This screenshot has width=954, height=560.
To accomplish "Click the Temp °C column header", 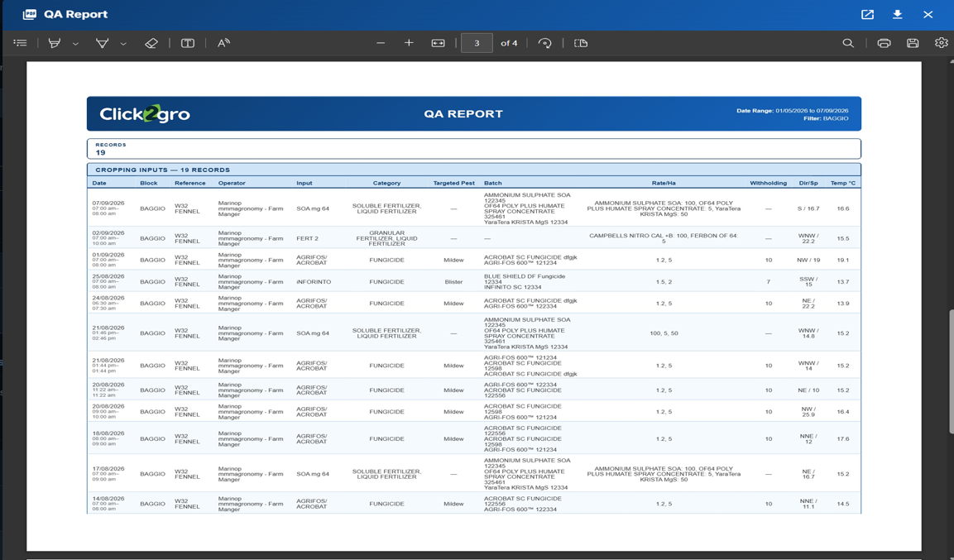I will pos(842,183).
